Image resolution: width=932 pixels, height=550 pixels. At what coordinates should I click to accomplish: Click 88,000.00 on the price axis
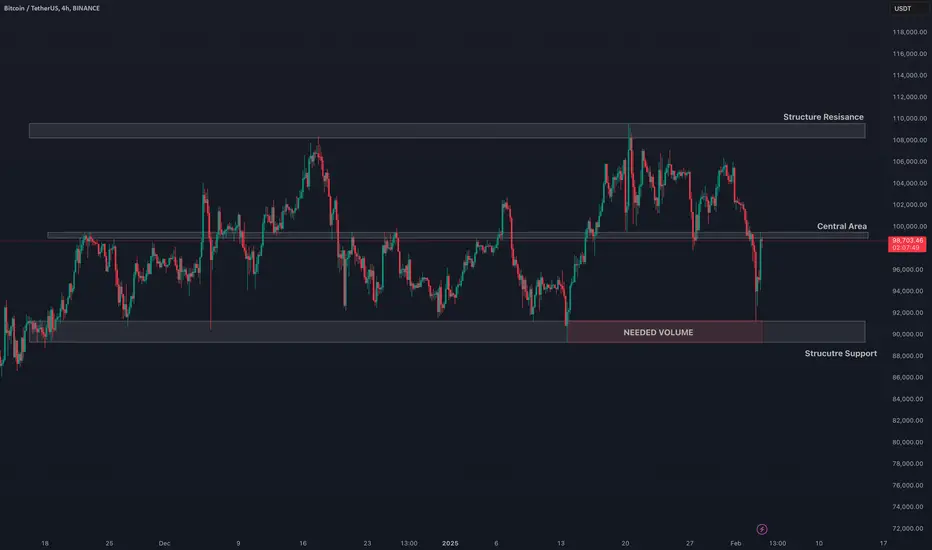(909, 356)
